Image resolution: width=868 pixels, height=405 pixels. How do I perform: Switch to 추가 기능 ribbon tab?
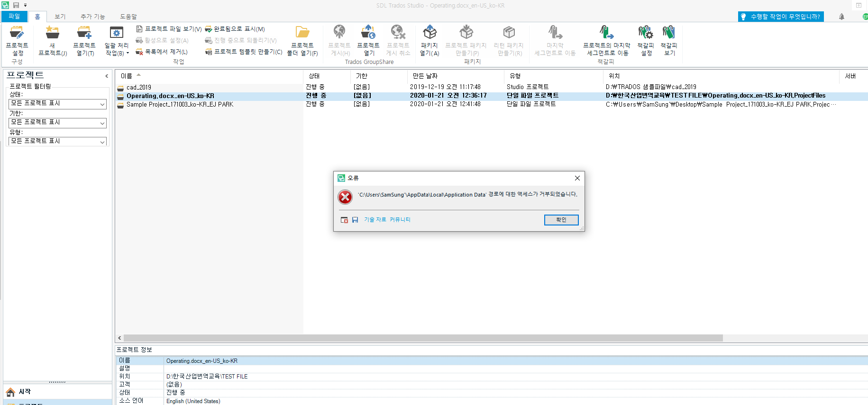(x=92, y=17)
